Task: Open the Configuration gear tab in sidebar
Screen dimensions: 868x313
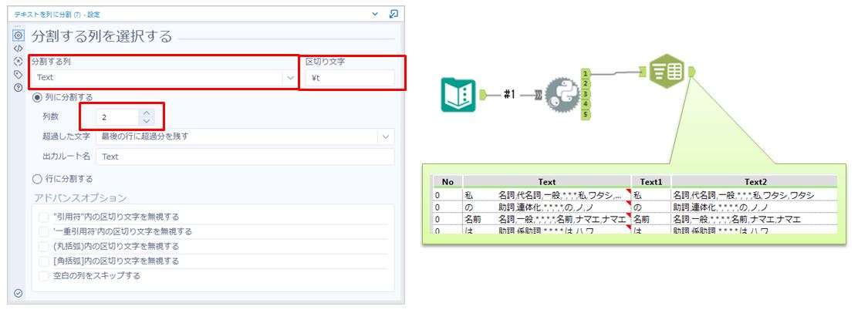Action: (x=18, y=35)
